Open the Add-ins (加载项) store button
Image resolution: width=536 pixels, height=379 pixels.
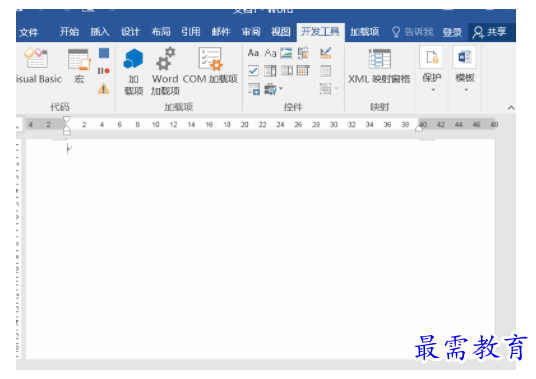coord(133,71)
